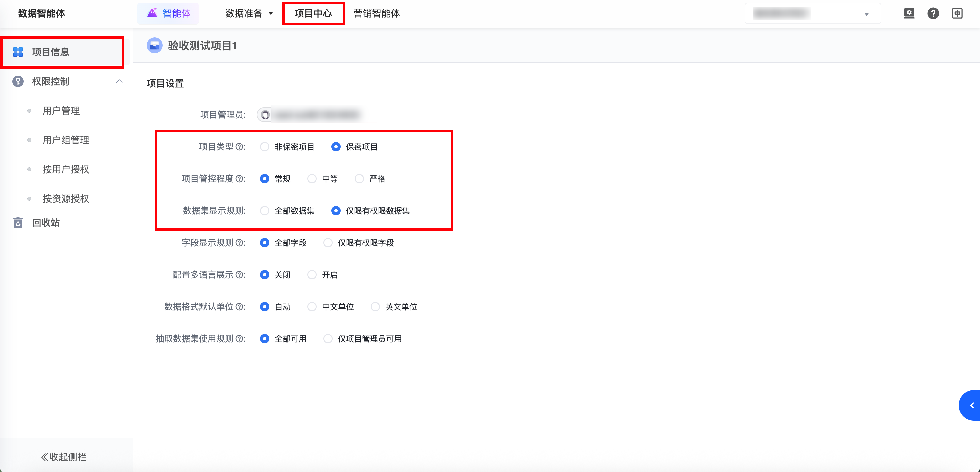Viewport: 980px width, 472px height.
Task: Click the help icon next to 项目管控程度
Action: 239,179
